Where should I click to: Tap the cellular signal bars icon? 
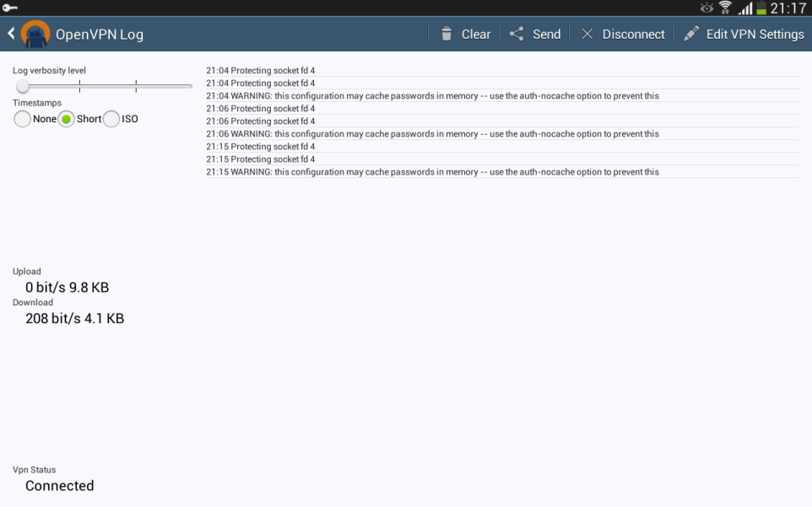745,8
